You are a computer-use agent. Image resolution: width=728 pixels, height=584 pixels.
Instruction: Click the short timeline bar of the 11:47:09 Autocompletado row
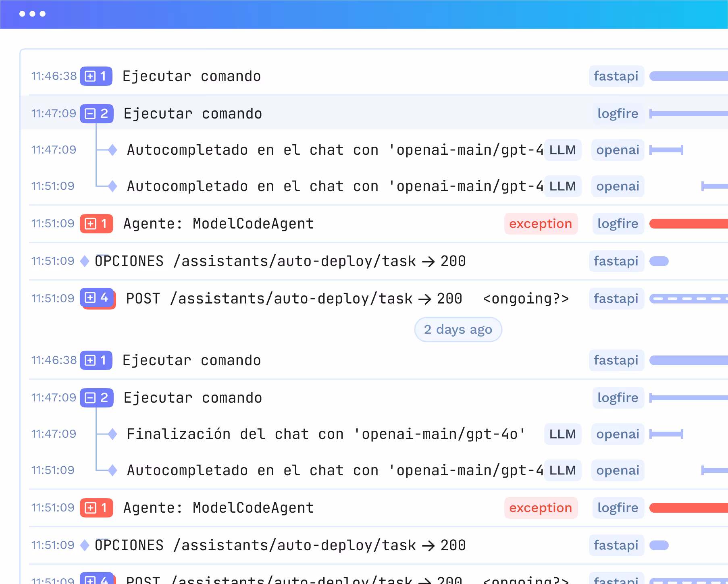[666, 150]
